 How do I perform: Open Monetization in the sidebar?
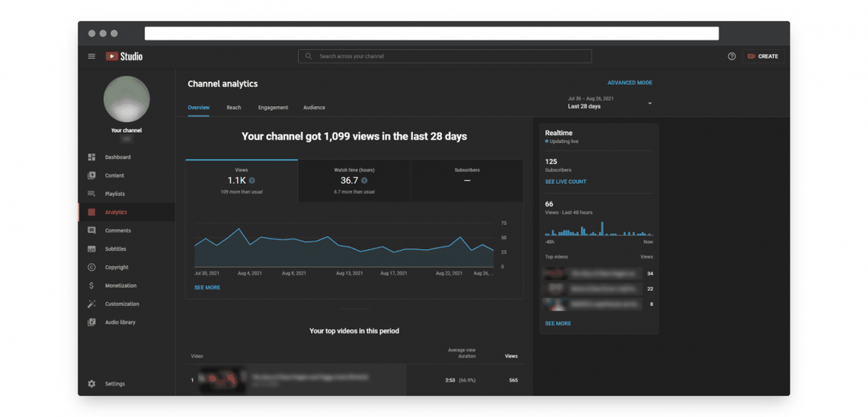pos(126,285)
